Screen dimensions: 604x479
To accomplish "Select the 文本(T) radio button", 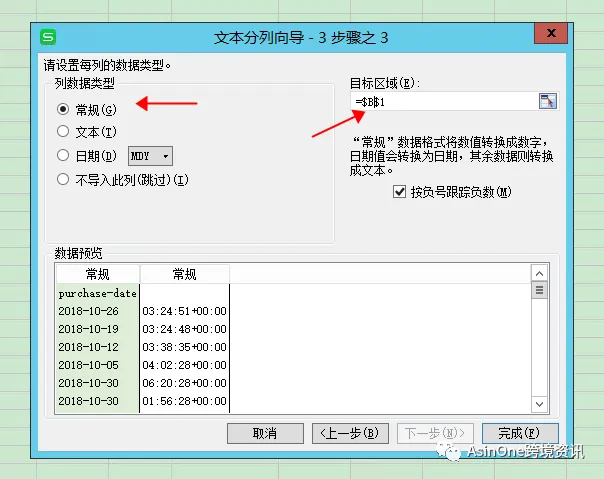I will (x=63, y=131).
